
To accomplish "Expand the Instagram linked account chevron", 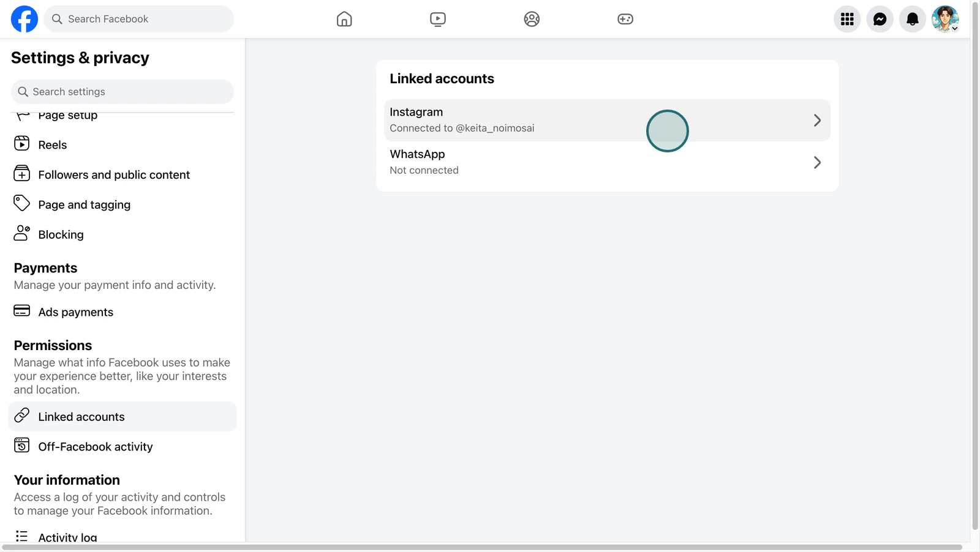I will pyautogui.click(x=817, y=121).
